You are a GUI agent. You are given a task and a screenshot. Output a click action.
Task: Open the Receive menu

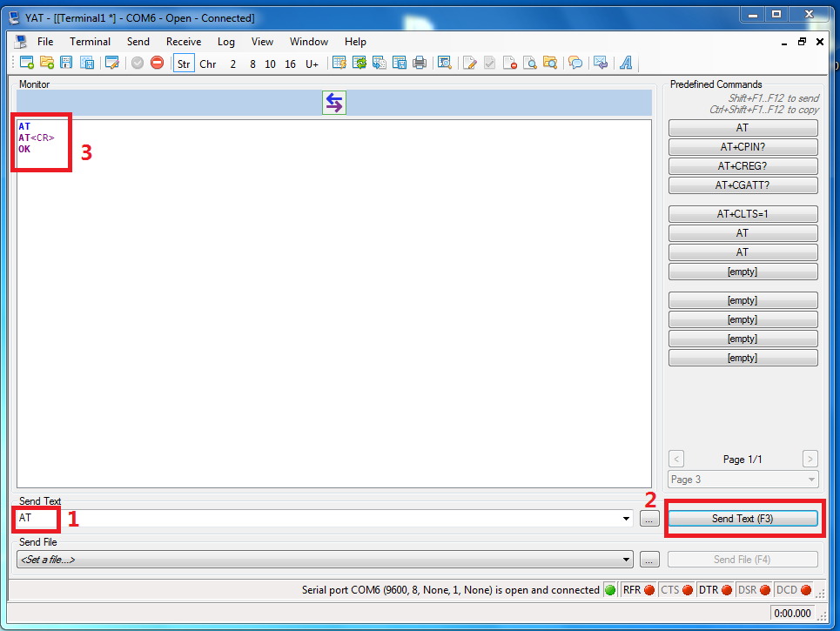(x=184, y=41)
